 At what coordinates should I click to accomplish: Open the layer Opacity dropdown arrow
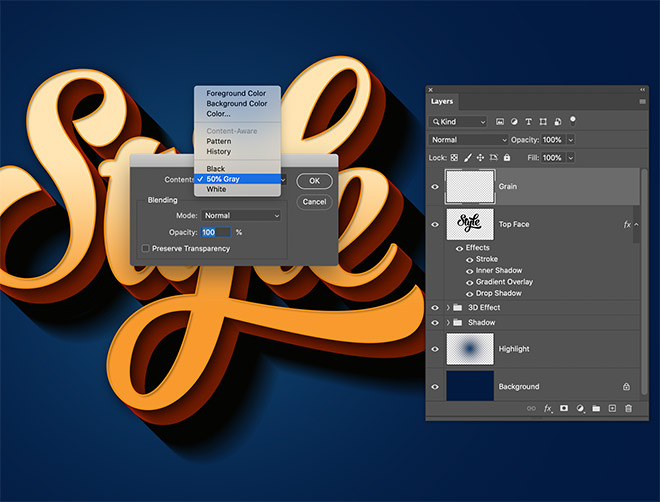[571, 140]
